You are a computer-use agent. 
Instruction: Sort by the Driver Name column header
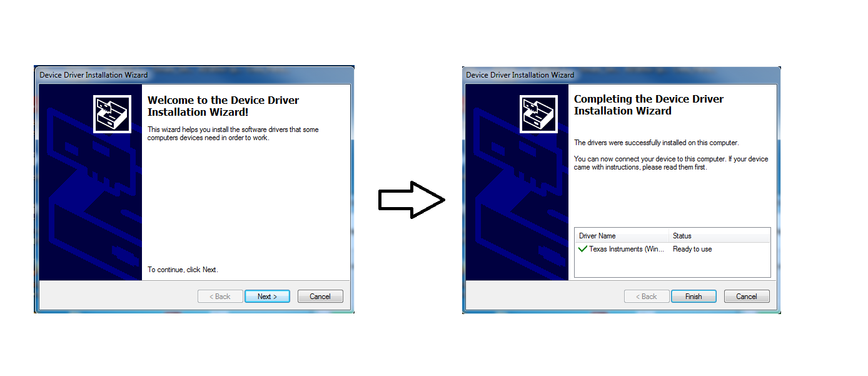pyautogui.click(x=621, y=236)
